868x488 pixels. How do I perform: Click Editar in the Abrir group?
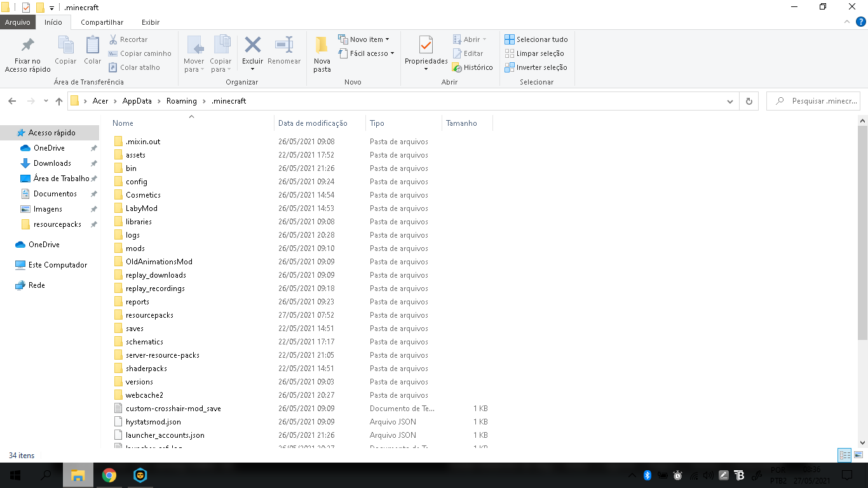tap(468, 53)
